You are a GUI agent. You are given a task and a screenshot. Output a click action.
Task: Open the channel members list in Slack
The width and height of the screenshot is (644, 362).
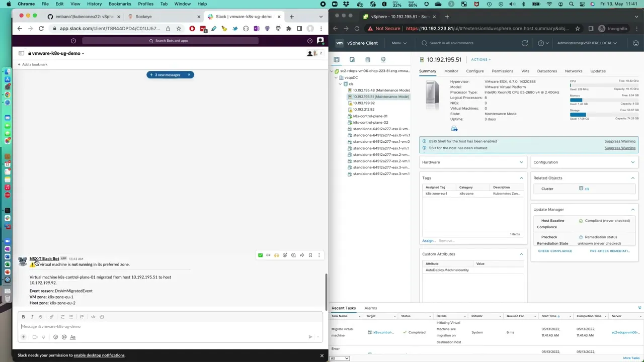pyautogui.click(x=314, y=53)
